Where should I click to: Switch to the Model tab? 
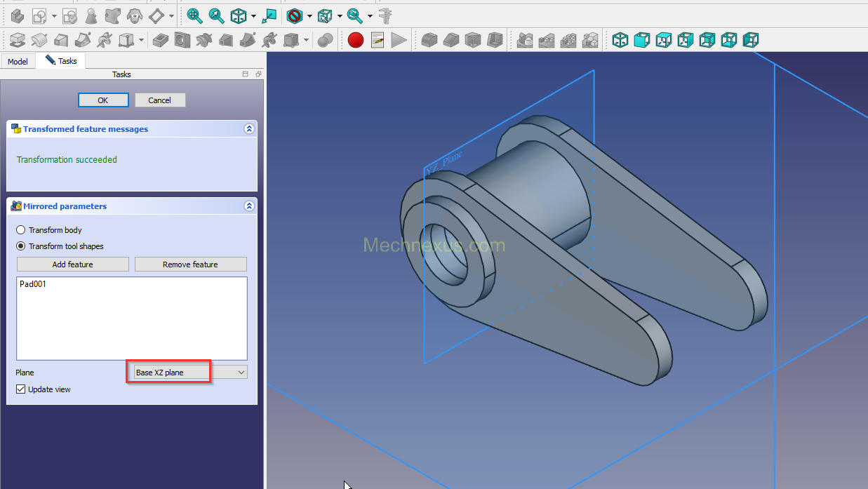point(18,62)
